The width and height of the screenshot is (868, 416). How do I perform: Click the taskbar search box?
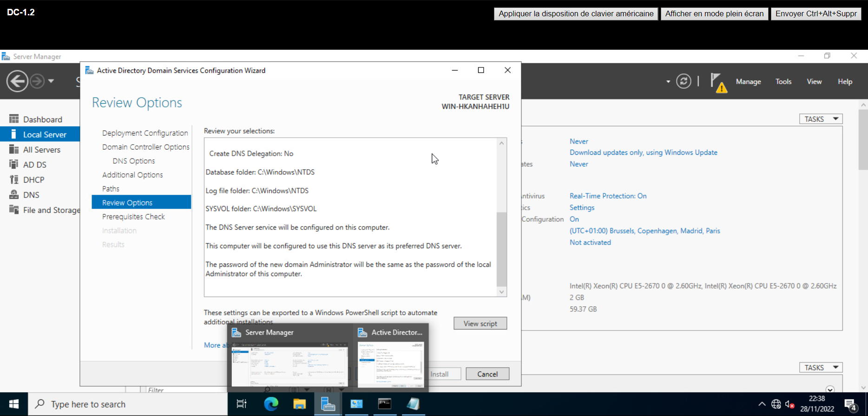click(128, 404)
